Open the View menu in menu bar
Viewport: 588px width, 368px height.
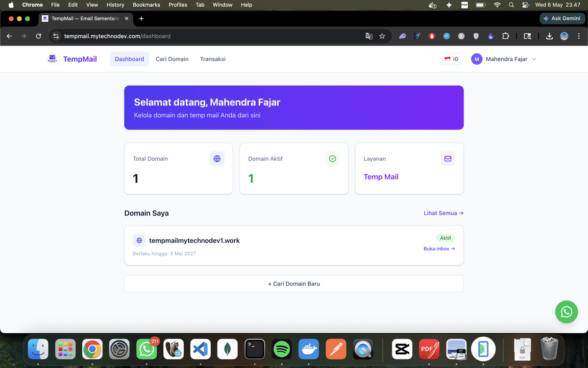coord(92,5)
